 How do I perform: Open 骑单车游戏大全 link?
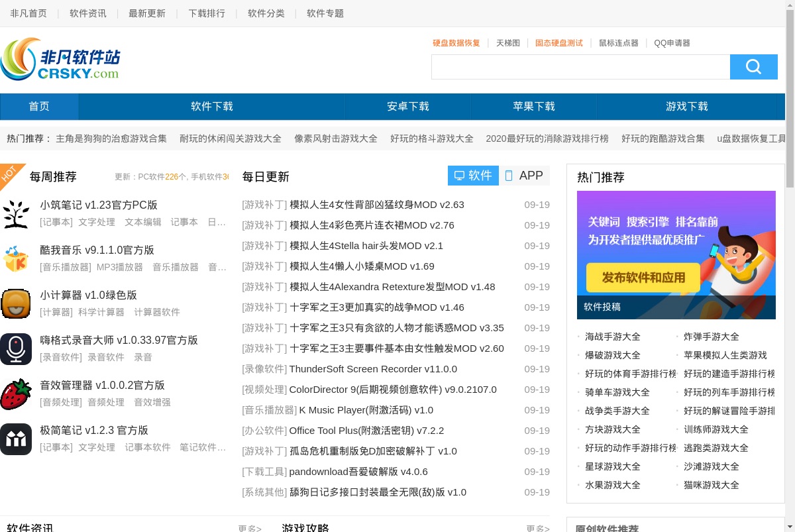pos(617,392)
